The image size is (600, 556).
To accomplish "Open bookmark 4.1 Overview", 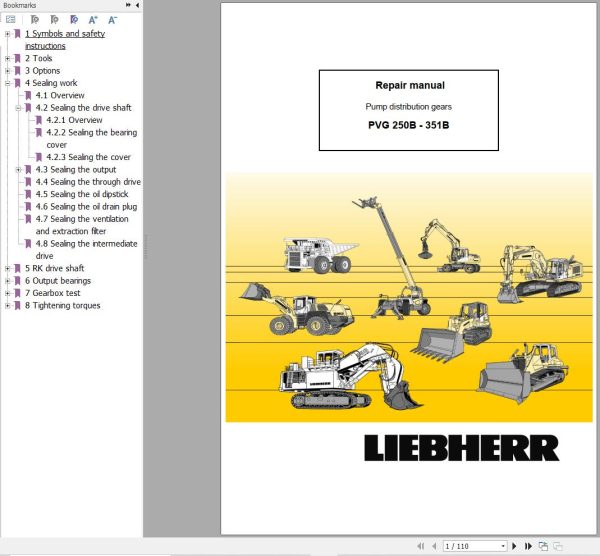I will 60,96.
